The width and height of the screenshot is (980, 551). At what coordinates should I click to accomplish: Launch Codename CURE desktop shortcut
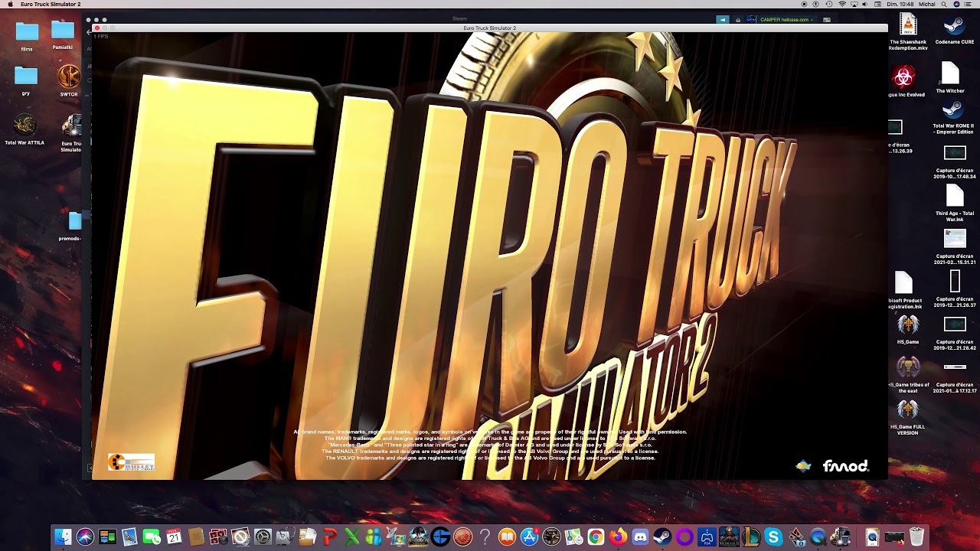click(954, 25)
